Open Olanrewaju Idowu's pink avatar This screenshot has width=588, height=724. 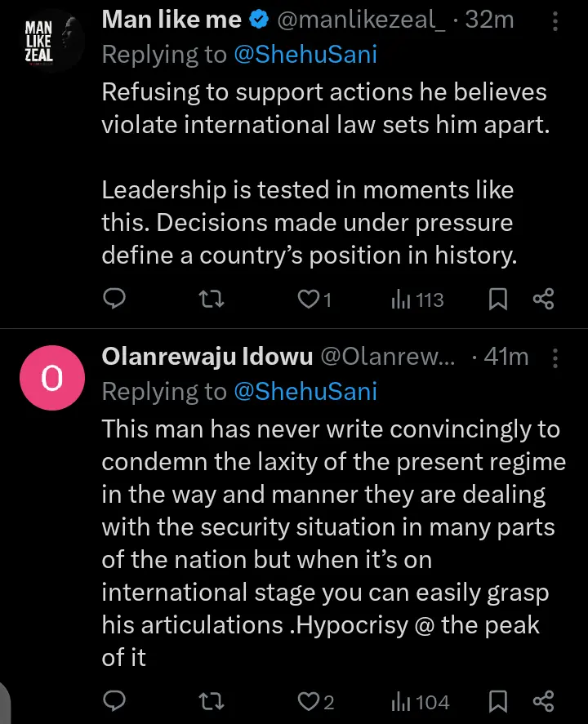click(x=51, y=378)
